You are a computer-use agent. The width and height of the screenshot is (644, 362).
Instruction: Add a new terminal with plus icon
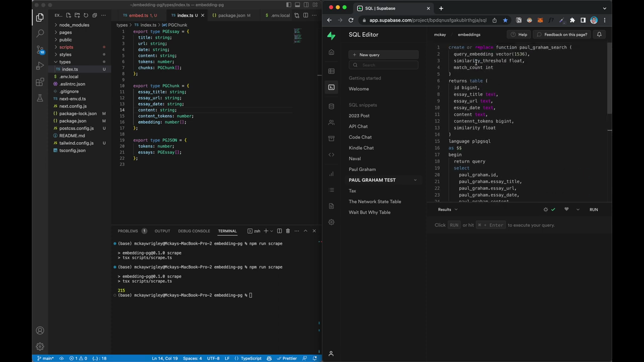[266, 231]
